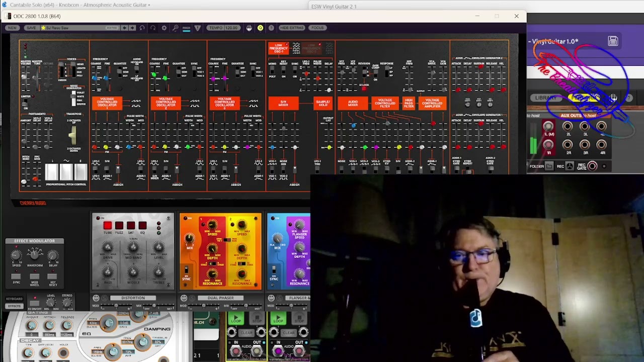Toggle the Effect Modulator SYNC button
644x362 pixels.
pos(16,277)
